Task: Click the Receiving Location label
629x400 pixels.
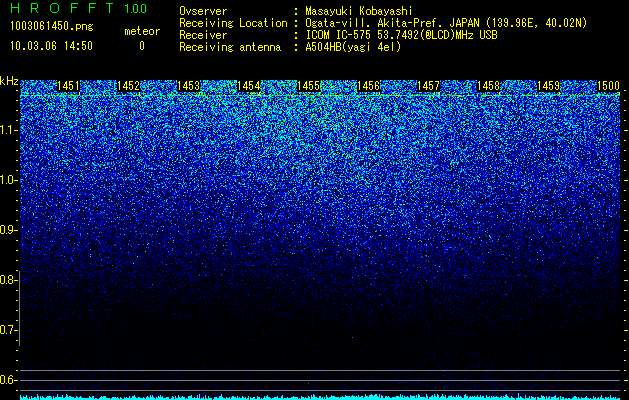Action: click(x=233, y=23)
